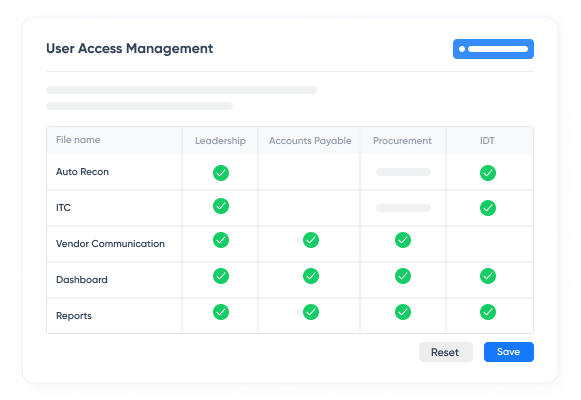Toggle Dashboard access for Leadership
The image size is (581, 400).
point(221,276)
